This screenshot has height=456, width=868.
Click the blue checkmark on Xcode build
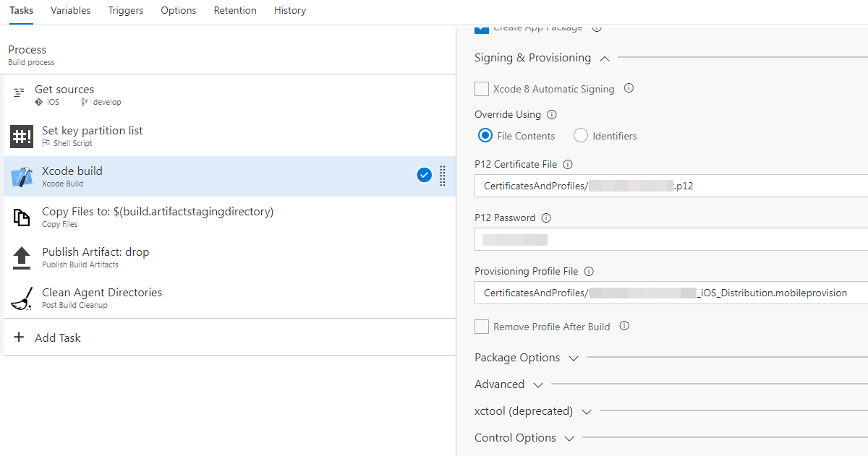pyautogui.click(x=425, y=175)
